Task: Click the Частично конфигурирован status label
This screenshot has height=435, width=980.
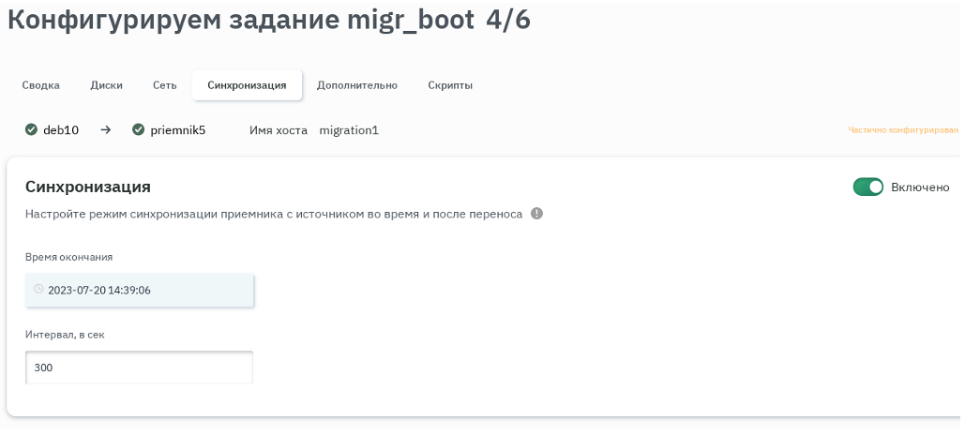Action: pos(903,130)
